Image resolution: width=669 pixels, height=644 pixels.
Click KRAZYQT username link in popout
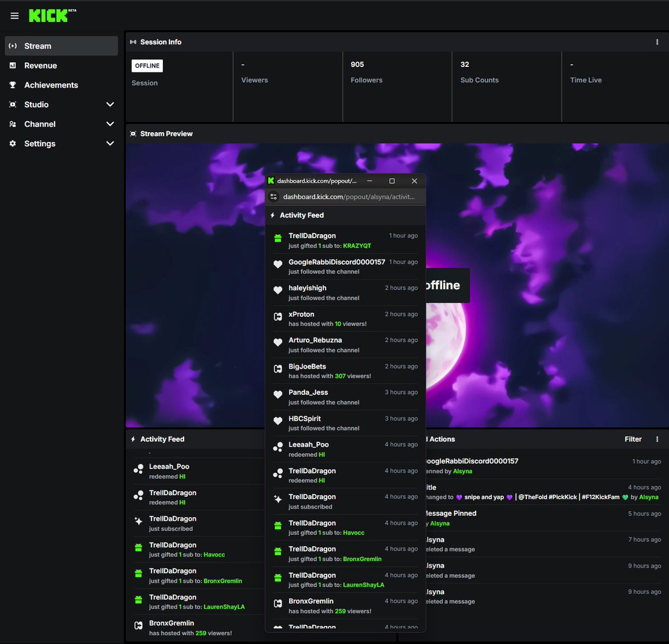pyautogui.click(x=357, y=246)
